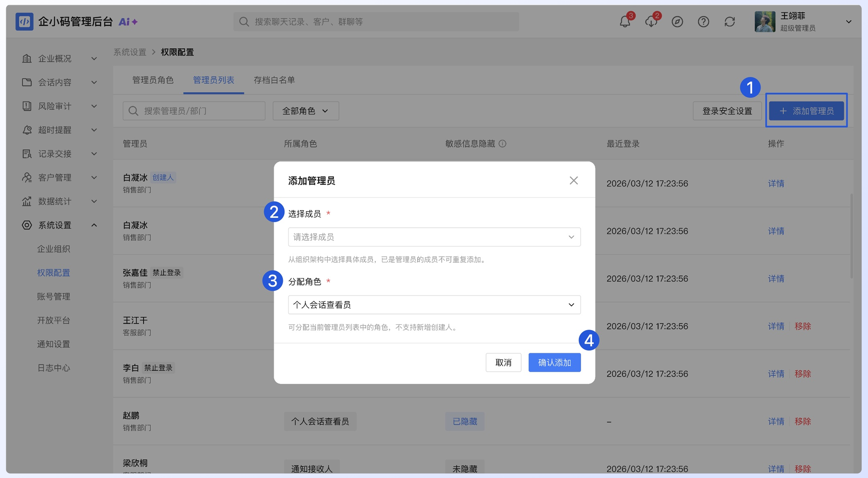
Task: Expand the 会话内容 menu chevron
Action: (x=94, y=82)
